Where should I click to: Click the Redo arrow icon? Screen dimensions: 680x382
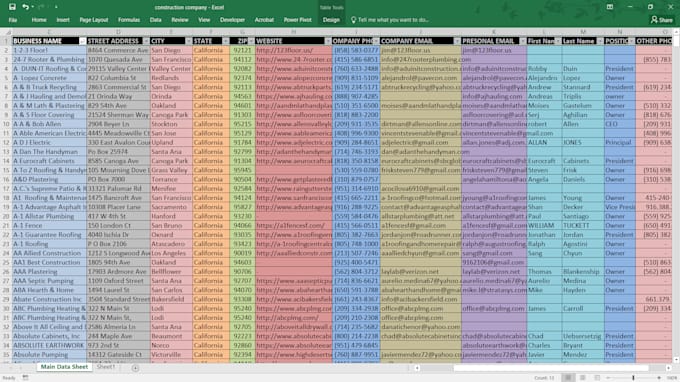[41, 7]
